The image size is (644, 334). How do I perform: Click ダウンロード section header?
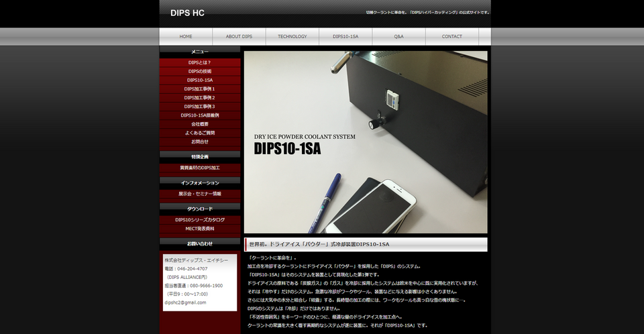[x=200, y=209]
